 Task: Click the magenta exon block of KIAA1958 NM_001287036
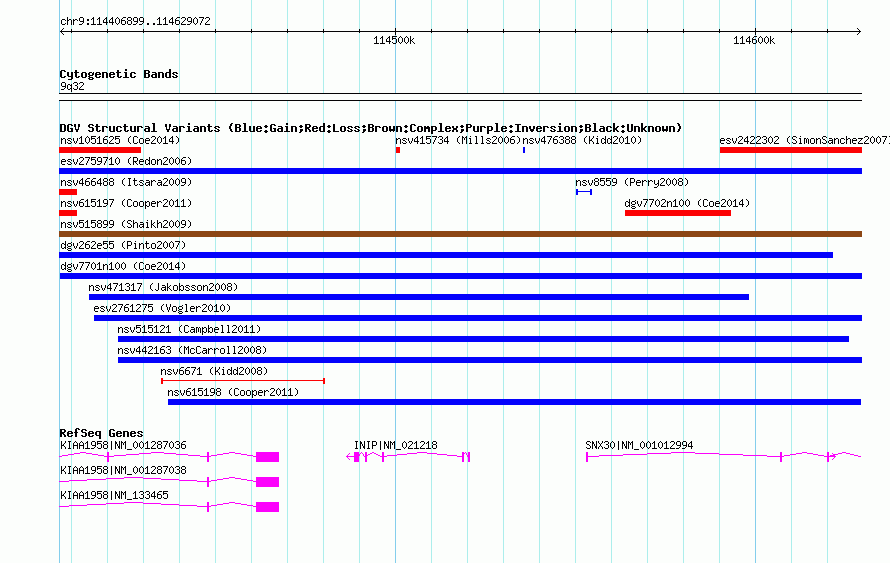(267, 457)
